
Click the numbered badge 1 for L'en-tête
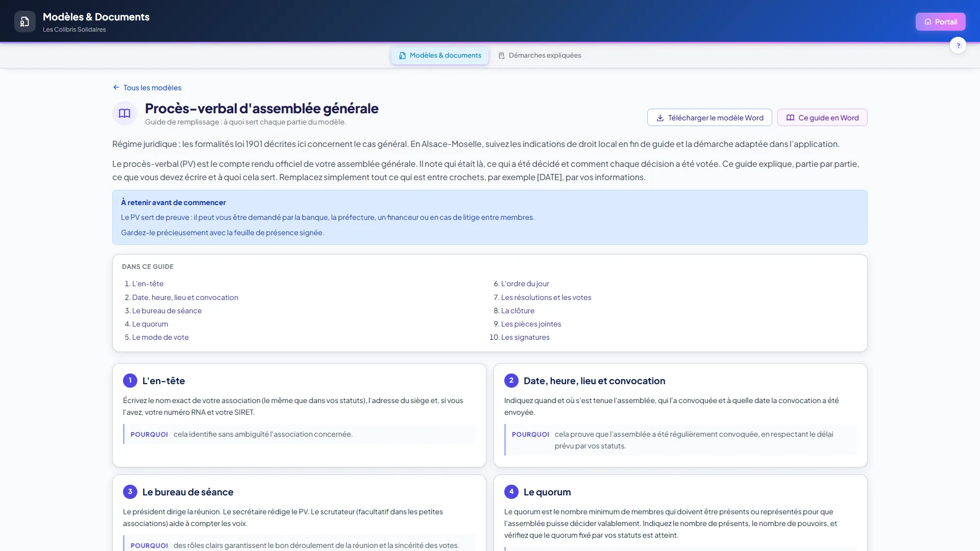[x=130, y=381]
